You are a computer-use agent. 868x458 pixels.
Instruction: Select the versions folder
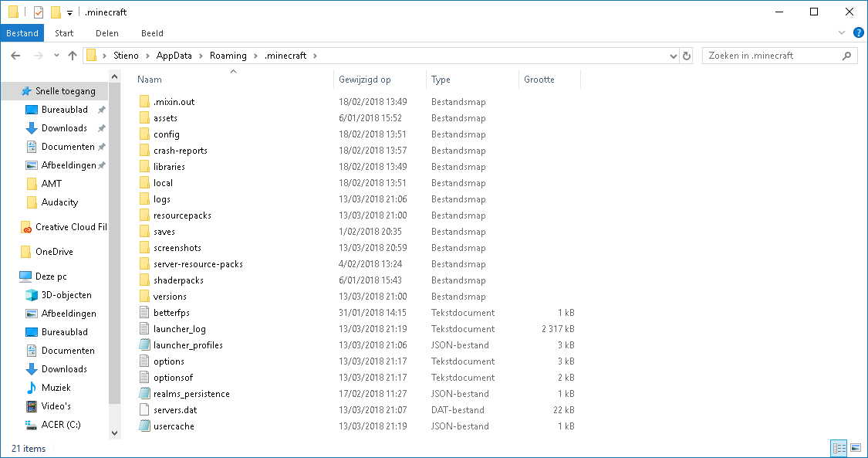click(170, 297)
